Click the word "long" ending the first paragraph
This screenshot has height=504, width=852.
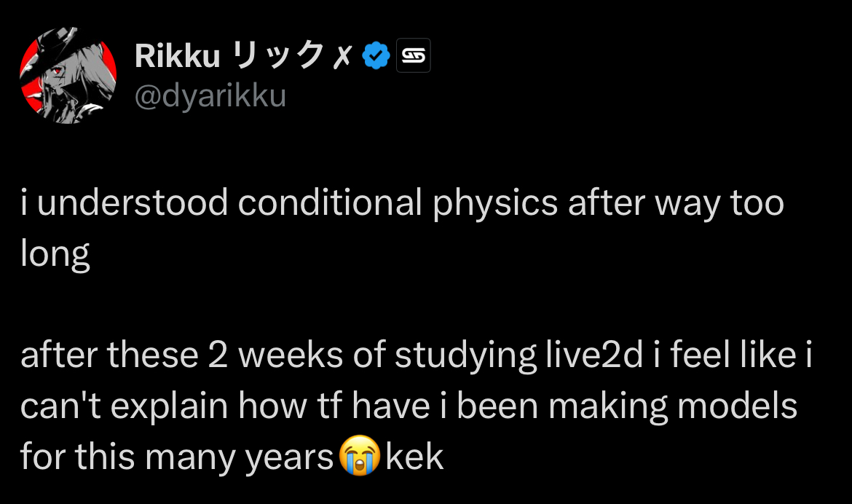tap(55, 255)
